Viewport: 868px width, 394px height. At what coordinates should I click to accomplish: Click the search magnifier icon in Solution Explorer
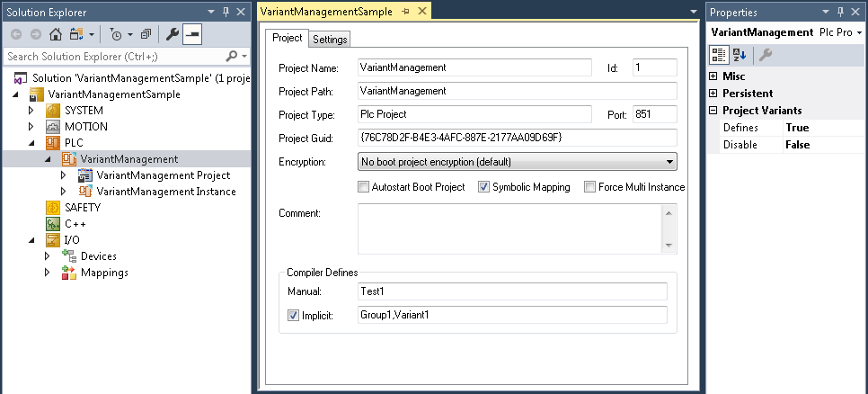pos(232,56)
